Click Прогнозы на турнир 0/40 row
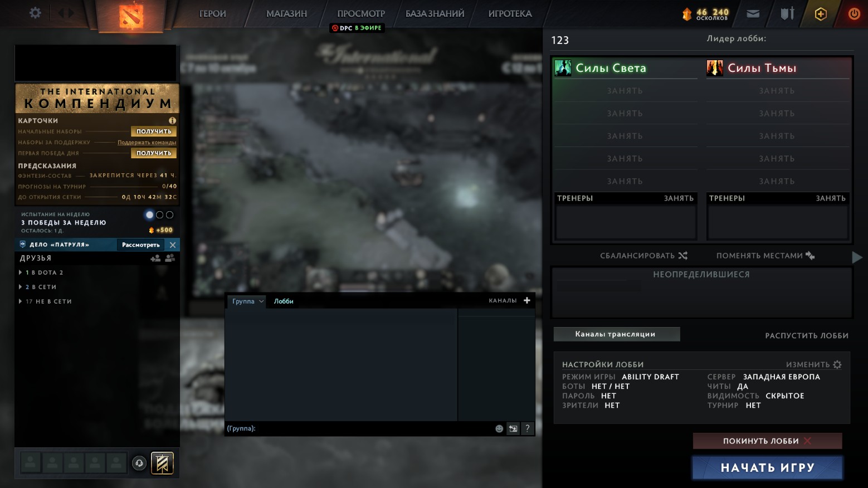This screenshot has height=488, width=868. [97, 187]
